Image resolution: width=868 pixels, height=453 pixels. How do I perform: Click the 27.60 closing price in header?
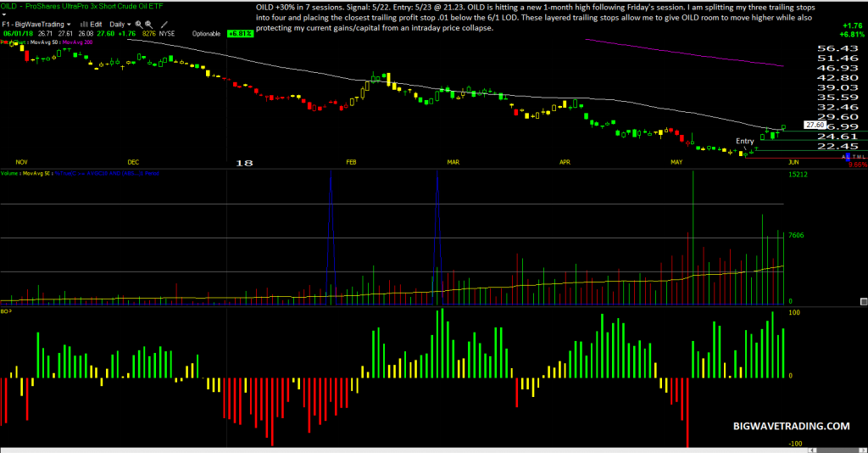point(105,34)
